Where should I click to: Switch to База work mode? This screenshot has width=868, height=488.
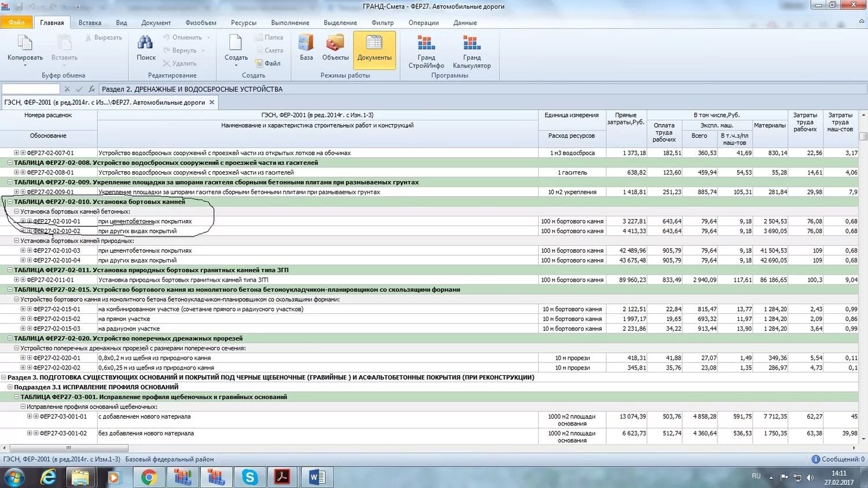coord(306,47)
